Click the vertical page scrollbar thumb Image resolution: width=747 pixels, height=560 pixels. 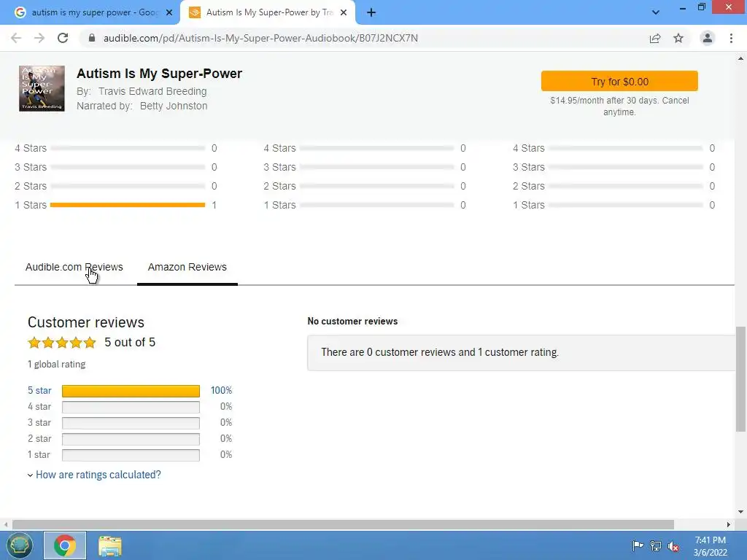point(740,378)
